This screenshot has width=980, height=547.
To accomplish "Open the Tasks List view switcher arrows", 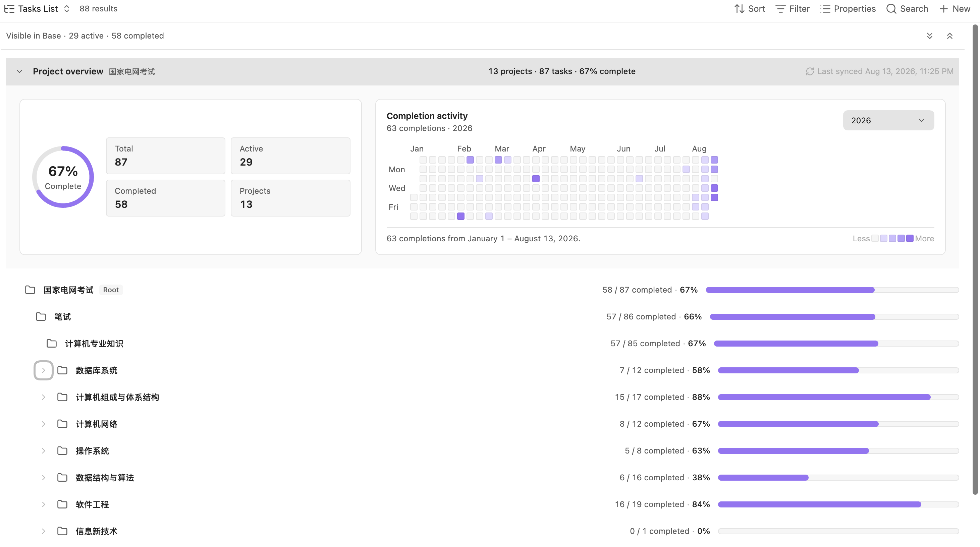I will pyautogui.click(x=67, y=9).
